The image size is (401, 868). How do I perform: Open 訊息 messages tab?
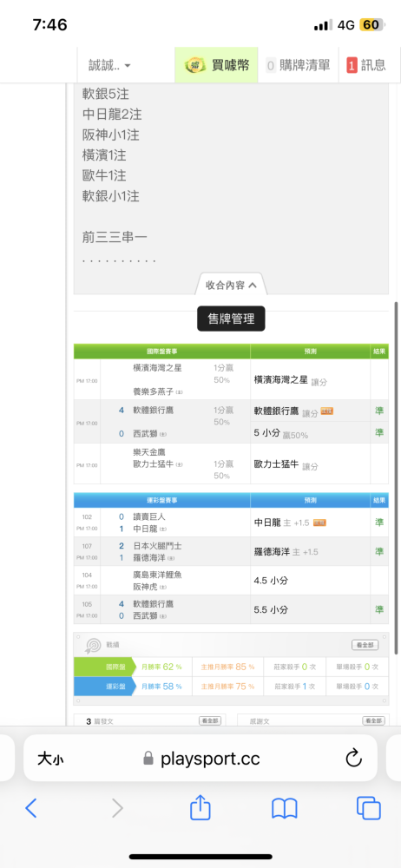(366, 65)
